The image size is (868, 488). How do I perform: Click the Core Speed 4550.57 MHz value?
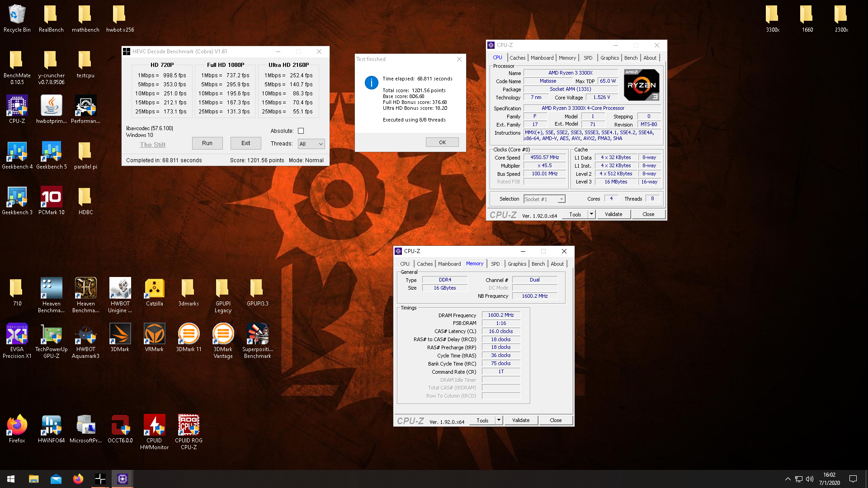(545, 158)
